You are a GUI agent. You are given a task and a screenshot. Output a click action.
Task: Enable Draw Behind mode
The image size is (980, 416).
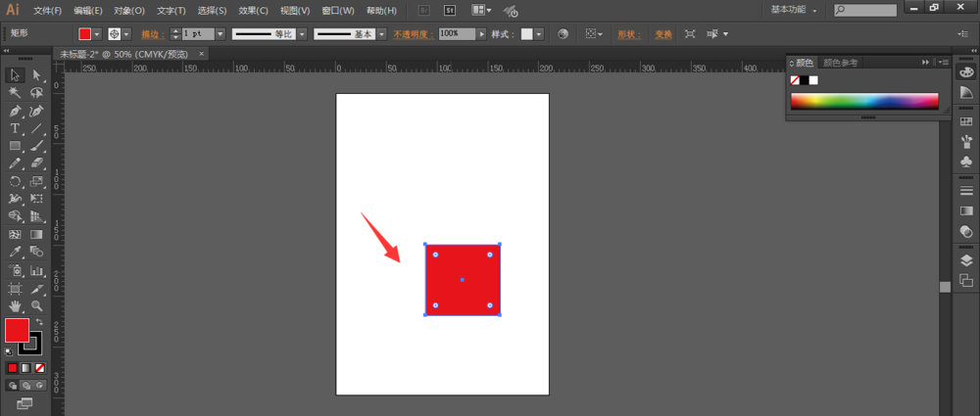26,386
